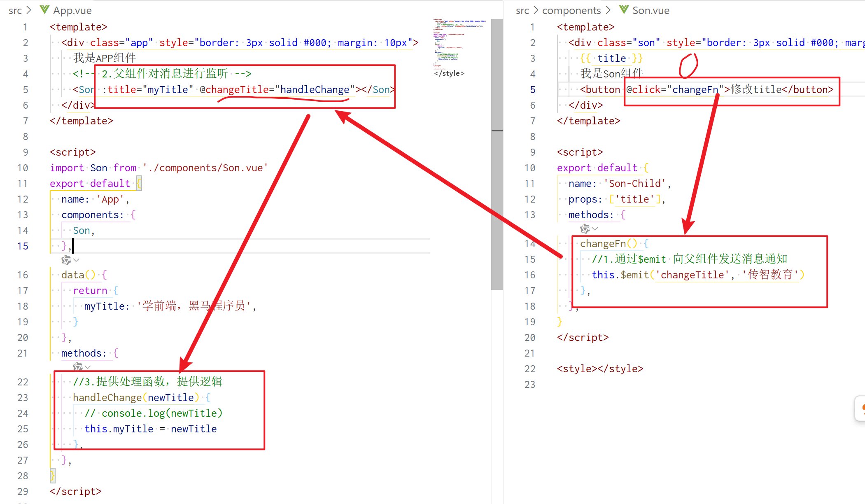The width and height of the screenshot is (865, 504).
Task: Click the './components/Son.vue' import path
Action: coord(205,168)
